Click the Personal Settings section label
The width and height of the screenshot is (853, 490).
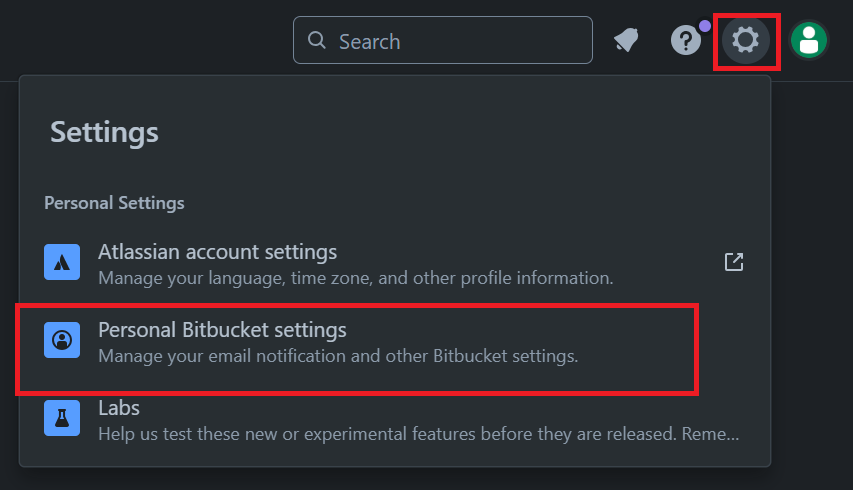pos(114,203)
